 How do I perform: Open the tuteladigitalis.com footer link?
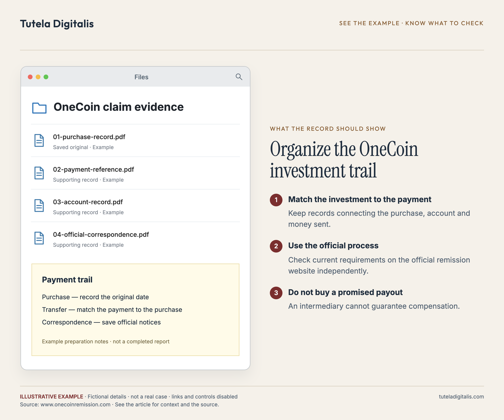click(x=461, y=397)
